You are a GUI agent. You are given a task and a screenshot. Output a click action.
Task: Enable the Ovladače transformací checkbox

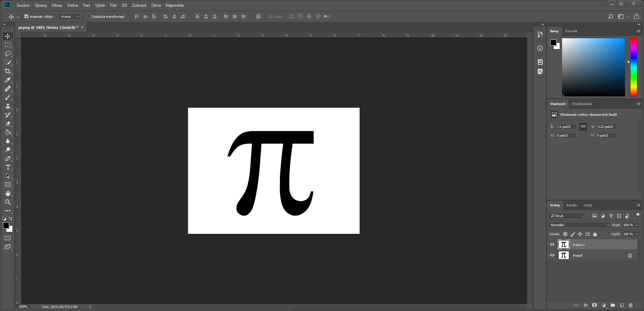(88, 16)
